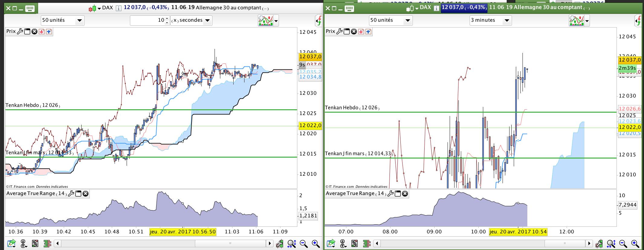Open the chart properties wrench at bottom right of left chart
This screenshot has height=250, width=644.
(280, 243)
